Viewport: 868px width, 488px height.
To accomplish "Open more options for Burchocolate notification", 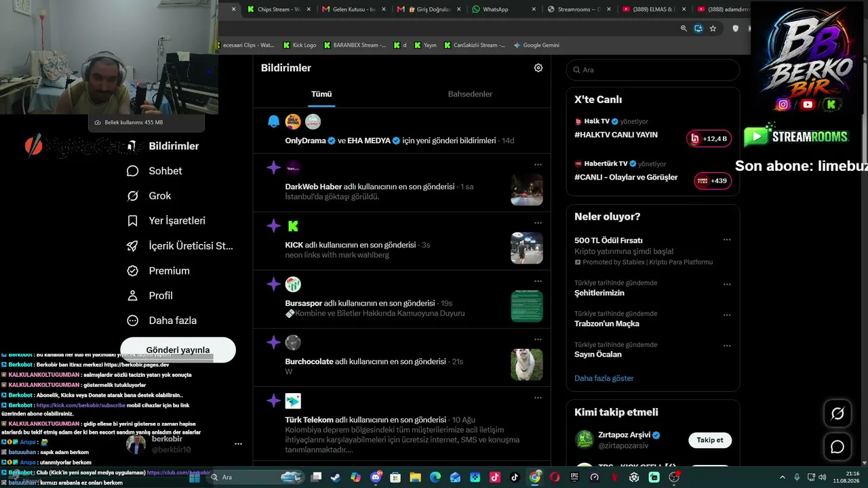I will click(538, 340).
